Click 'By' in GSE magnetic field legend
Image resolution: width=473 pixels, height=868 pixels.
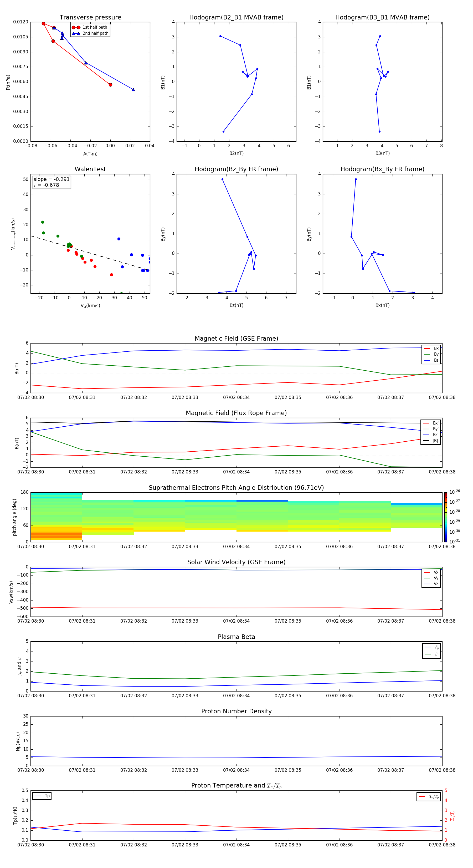tap(436, 354)
